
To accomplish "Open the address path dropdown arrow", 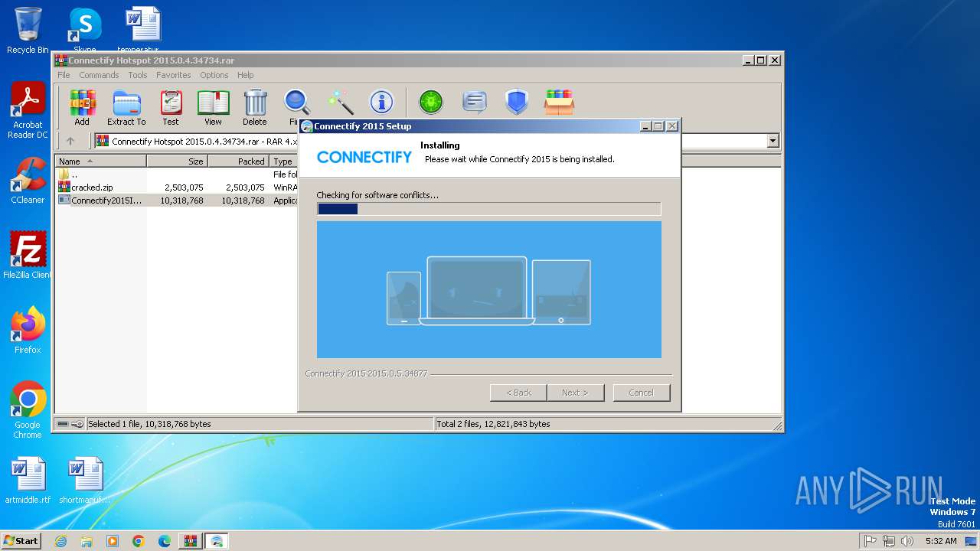I will [x=773, y=141].
